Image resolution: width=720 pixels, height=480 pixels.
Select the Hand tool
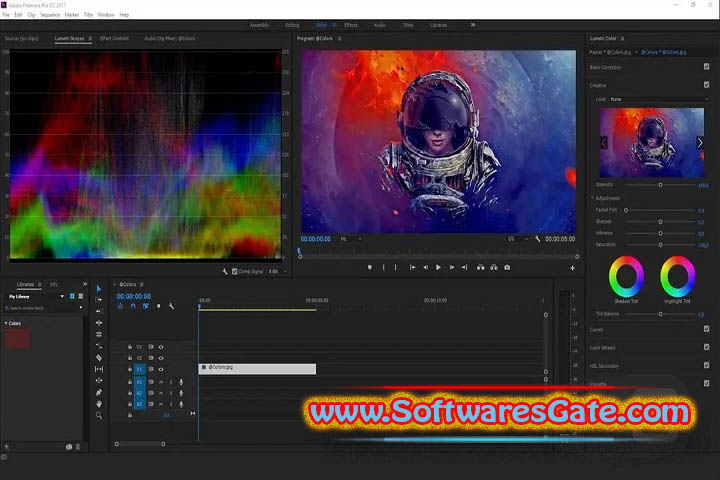pos(99,404)
